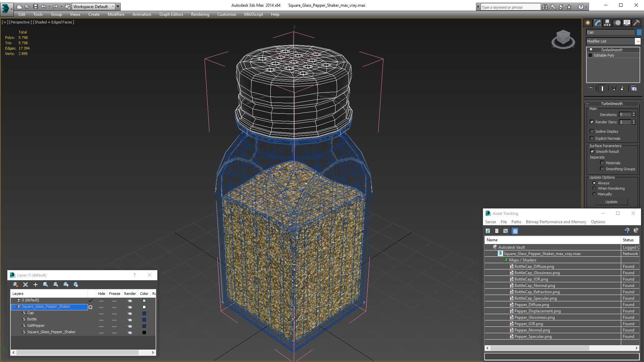Click the Cap object color swatch in Modify panel
The height and width of the screenshot is (362, 644).
tap(639, 32)
